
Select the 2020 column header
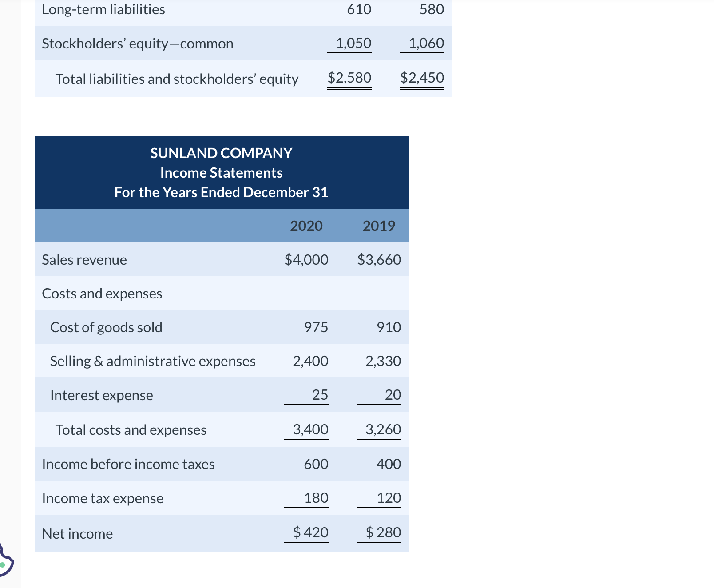pyautogui.click(x=306, y=226)
